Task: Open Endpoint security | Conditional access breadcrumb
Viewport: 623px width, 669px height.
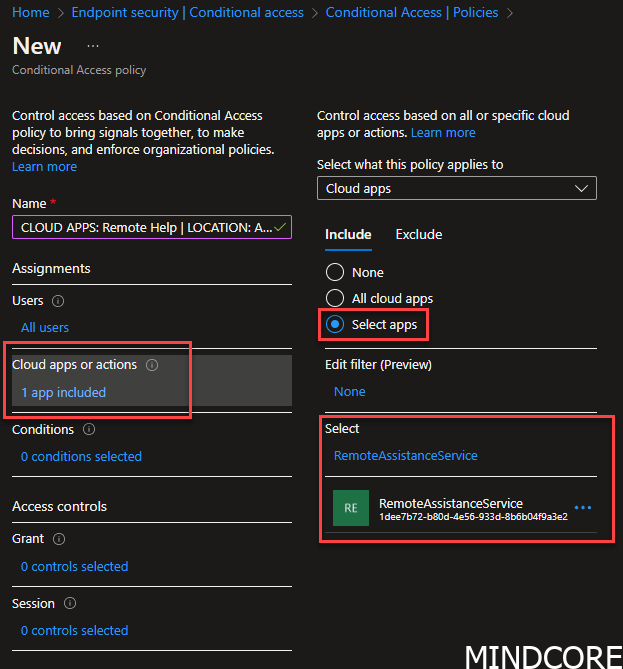Action: pos(187,12)
